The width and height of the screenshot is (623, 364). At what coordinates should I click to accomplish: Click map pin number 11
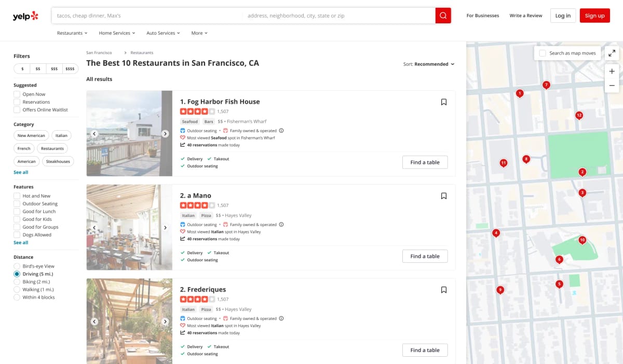[503, 163]
